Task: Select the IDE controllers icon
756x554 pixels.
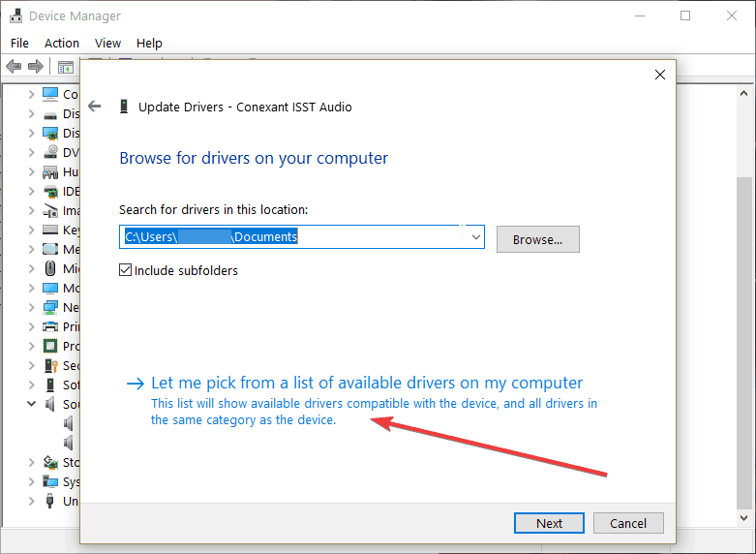Action: click(x=50, y=191)
